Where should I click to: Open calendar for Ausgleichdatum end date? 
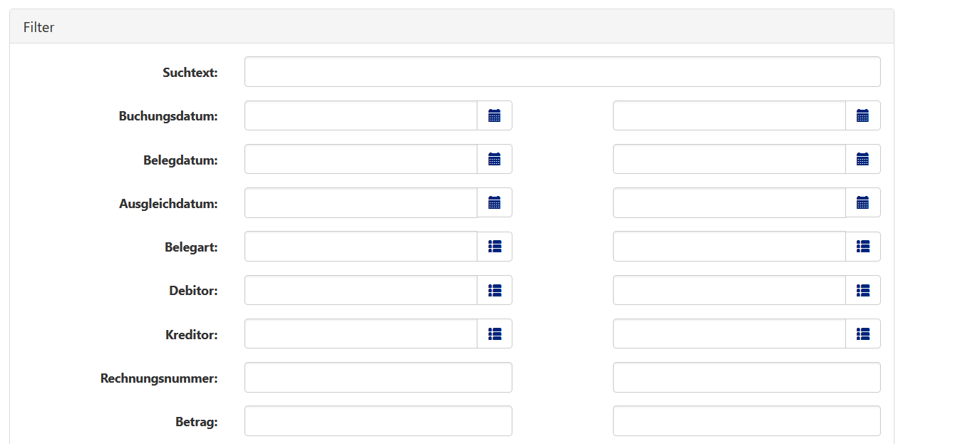tap(862, 202)
